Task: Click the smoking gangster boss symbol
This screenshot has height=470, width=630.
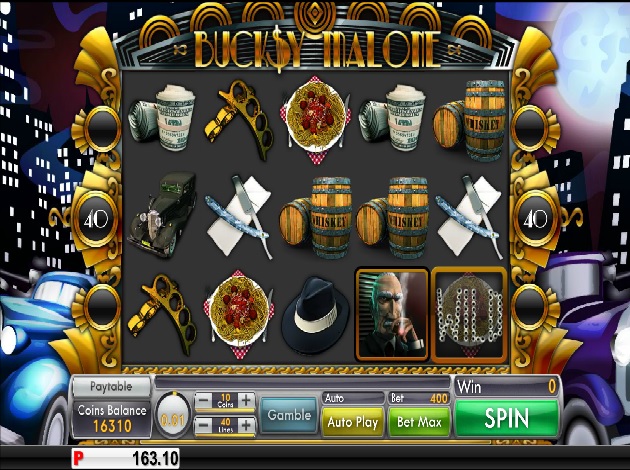Action: [x=392, y=313]
